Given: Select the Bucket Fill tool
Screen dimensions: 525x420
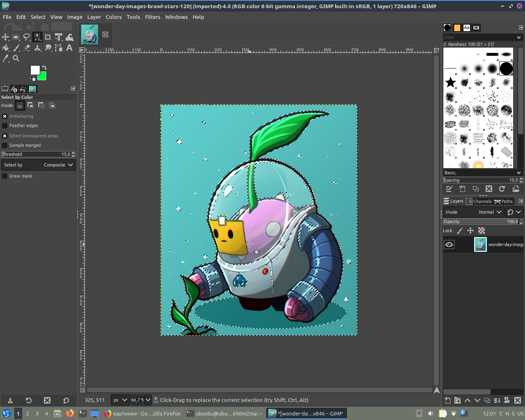Looking at the screenshot, I should (5, 48).
